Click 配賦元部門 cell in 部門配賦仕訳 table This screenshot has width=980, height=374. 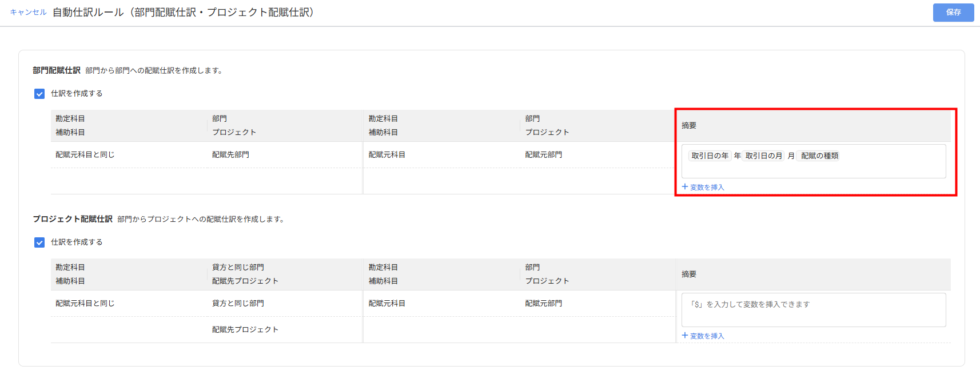click(543, 155)
